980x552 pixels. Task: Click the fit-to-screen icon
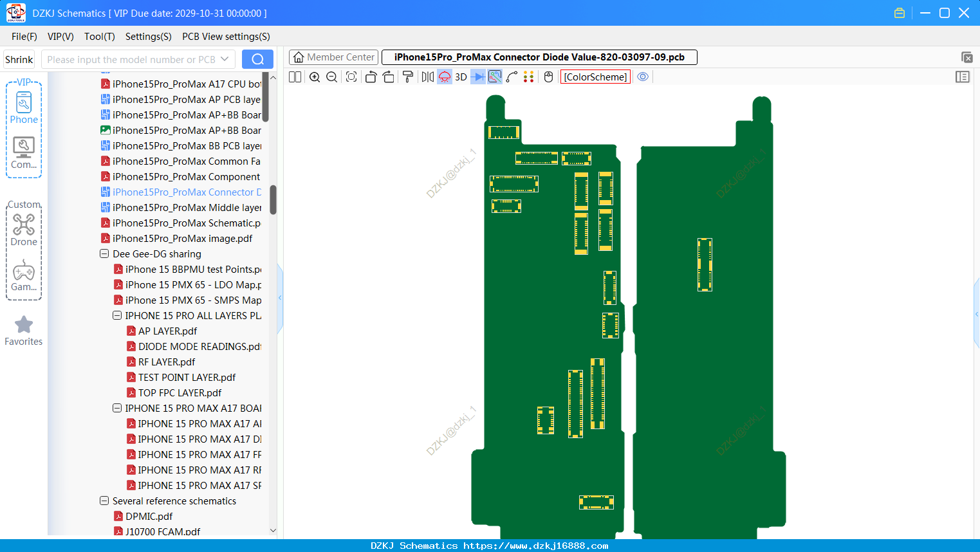point(351,77)
